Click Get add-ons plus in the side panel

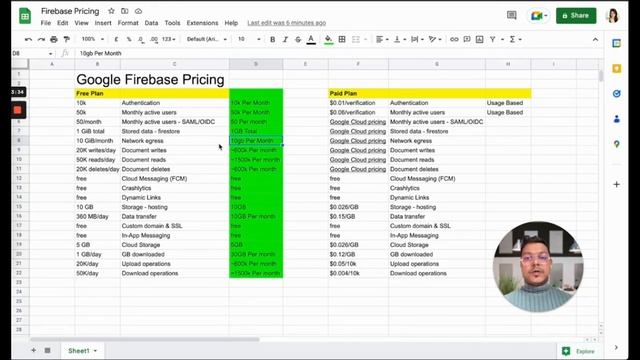616,184
